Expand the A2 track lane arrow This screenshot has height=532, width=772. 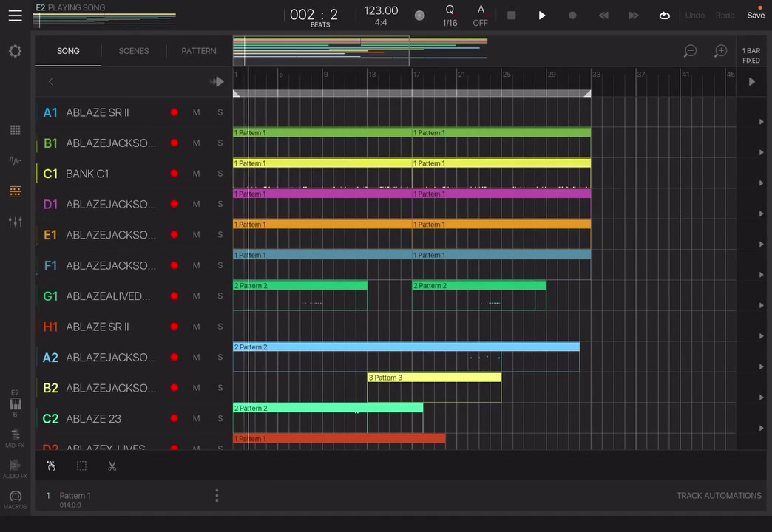pos(761,367)
